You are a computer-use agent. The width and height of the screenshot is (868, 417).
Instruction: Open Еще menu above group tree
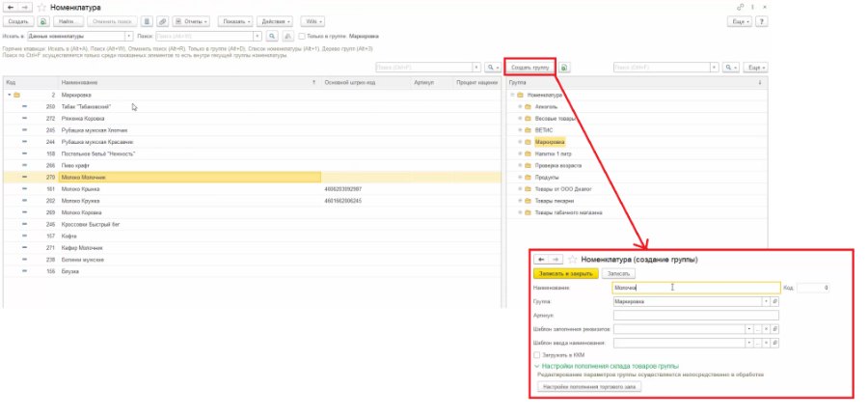(x=755, y=67)
